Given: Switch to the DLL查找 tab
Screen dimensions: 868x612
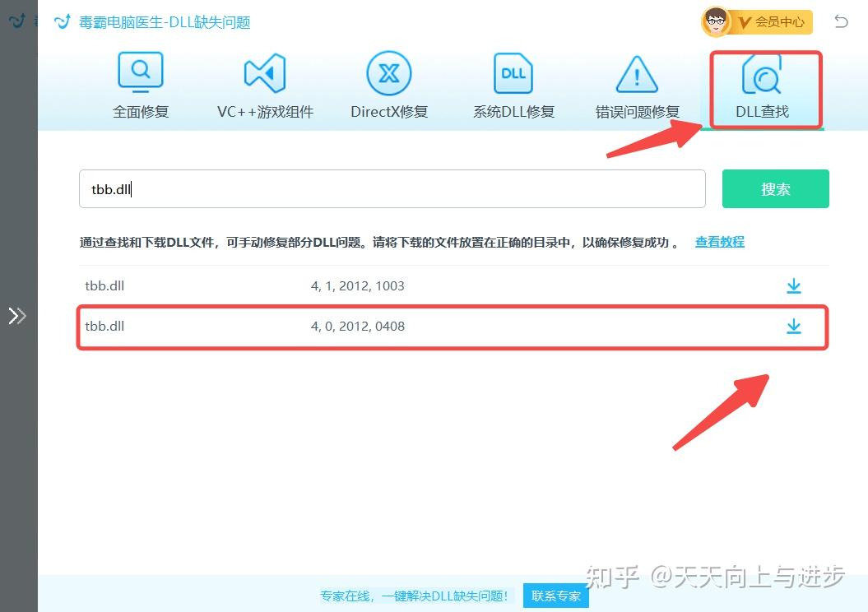Looking at the screenshot, I should (x=764, y=111).
